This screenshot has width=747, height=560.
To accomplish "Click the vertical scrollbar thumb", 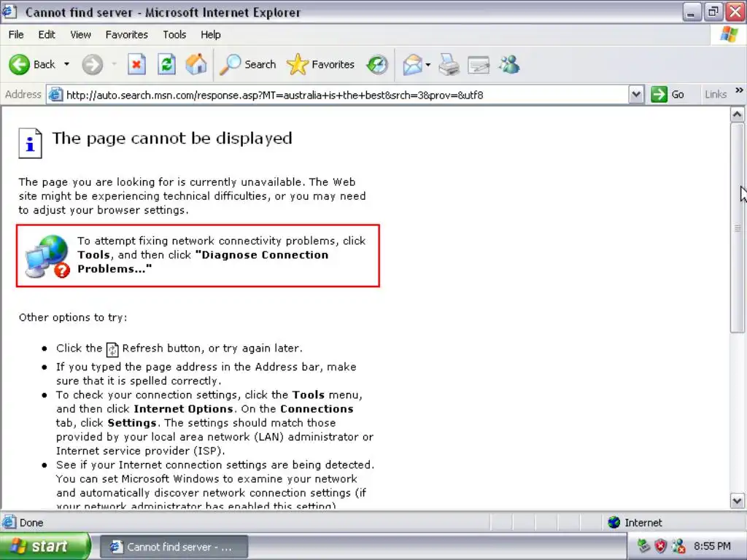I will 737,227.
